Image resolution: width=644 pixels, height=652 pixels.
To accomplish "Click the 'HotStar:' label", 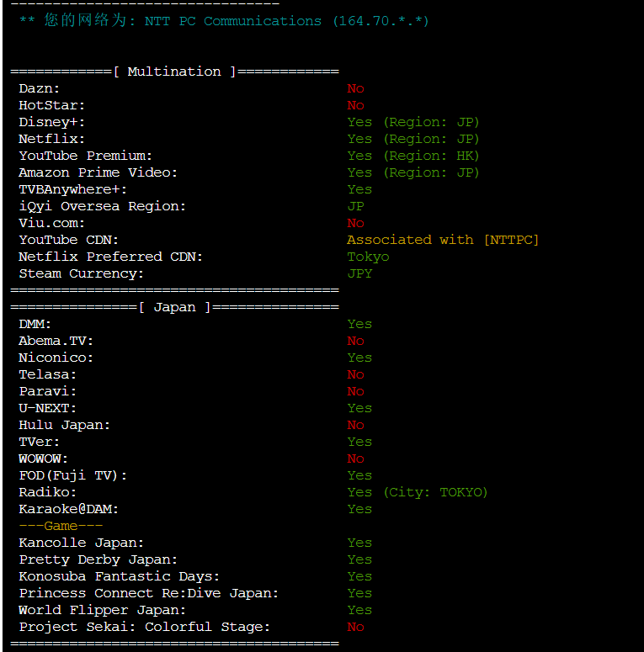I will 51,105.
